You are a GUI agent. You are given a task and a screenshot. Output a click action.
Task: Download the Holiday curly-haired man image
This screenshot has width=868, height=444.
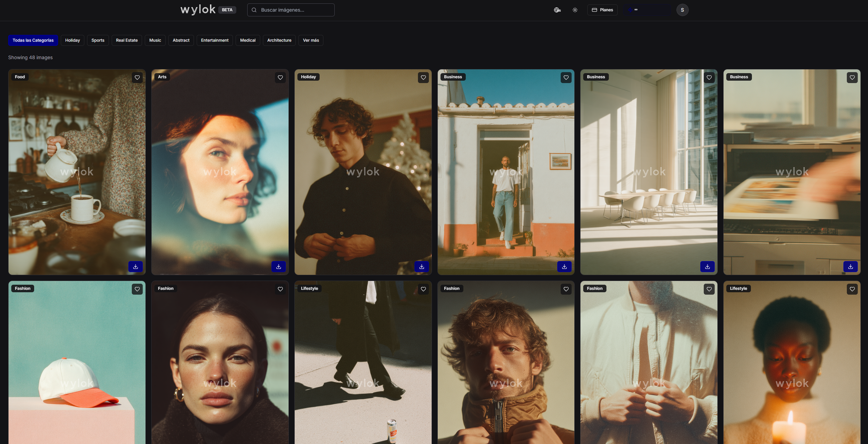pos(422,267)
